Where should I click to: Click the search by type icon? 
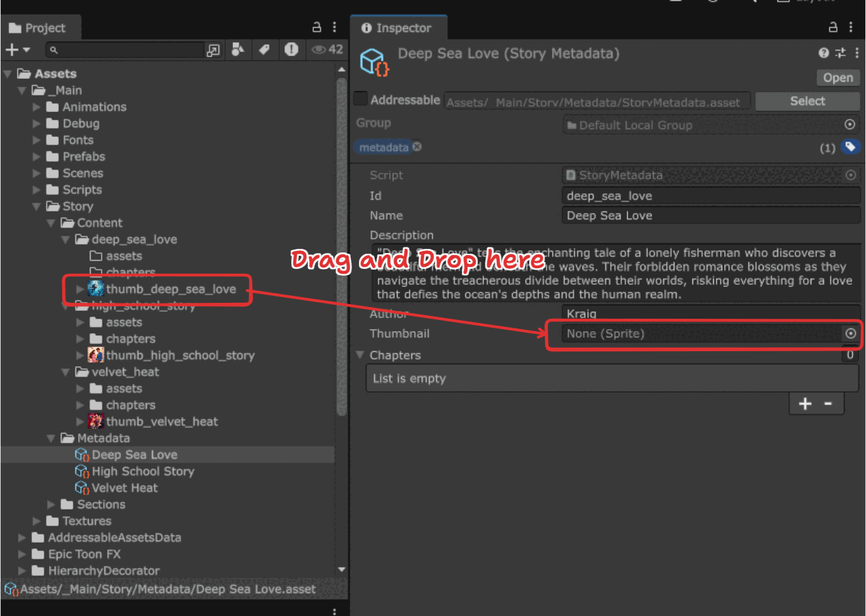[239, 50]
